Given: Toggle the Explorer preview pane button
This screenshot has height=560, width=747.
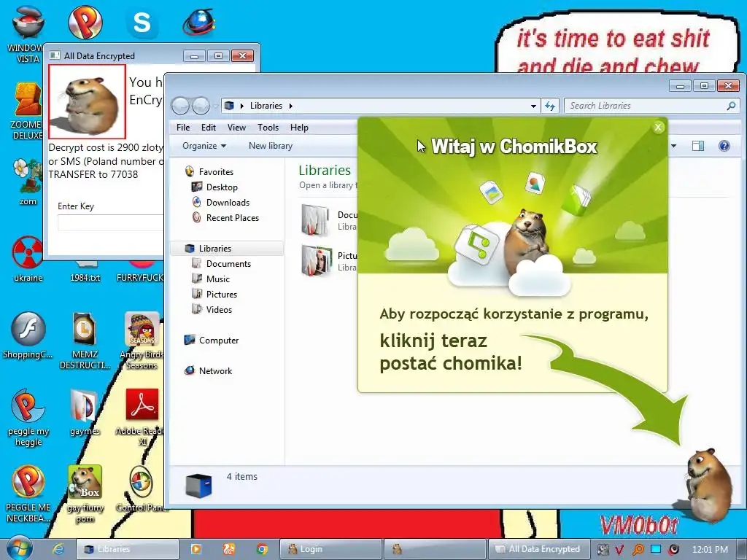Looking at the screenshot, I should (x=698, y=146).
